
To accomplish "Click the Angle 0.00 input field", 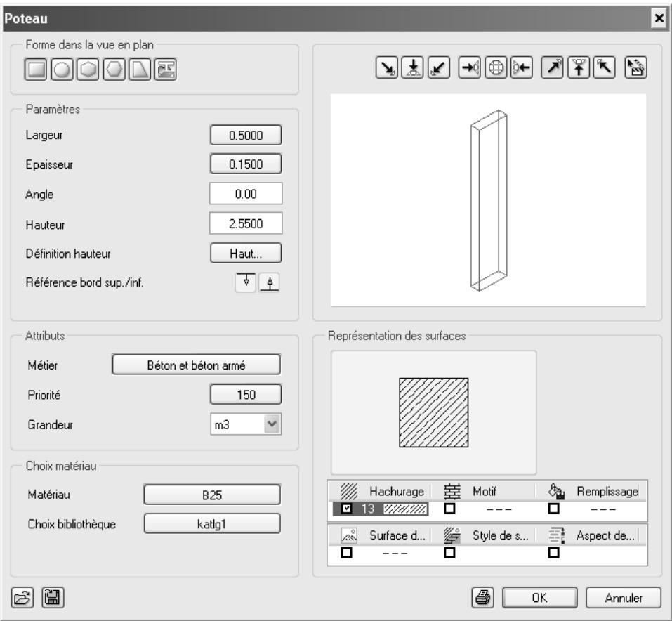I will (x=246, y=194).
